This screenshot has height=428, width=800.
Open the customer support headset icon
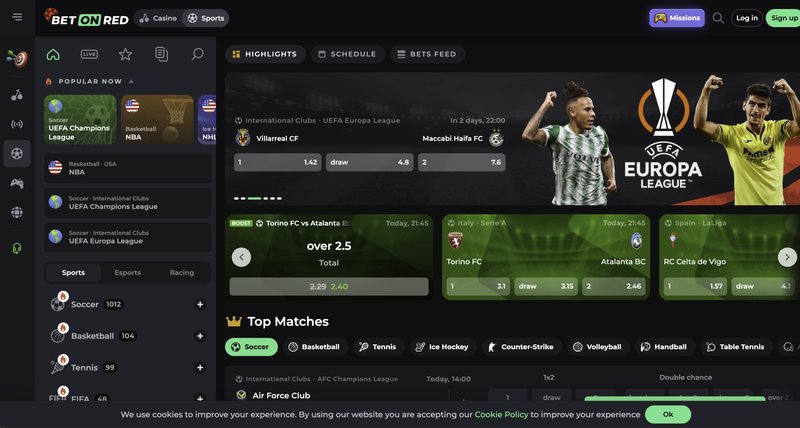pyautogui.click(x=17, y=248)
